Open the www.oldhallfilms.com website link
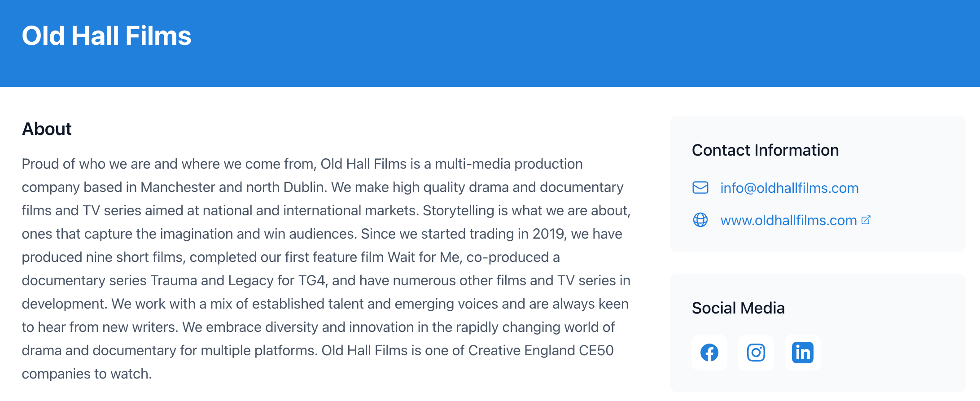Screen dimensions: 980x401 (x=788, y=220)
